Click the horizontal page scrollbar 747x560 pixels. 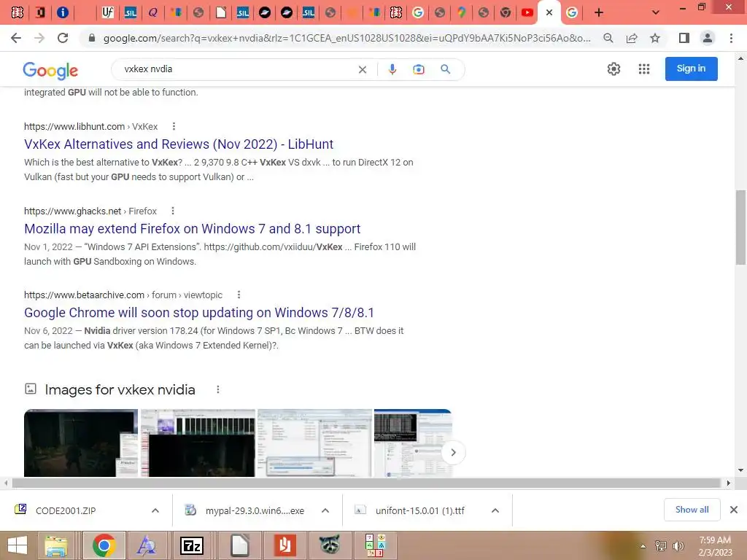366,483
